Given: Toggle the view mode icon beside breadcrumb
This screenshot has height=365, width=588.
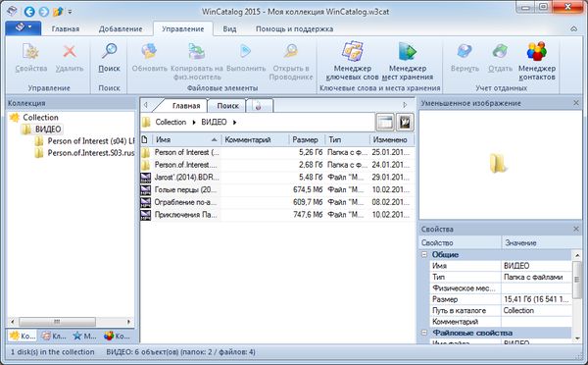Looking at the screenshot, I should [x=385, y=122].
